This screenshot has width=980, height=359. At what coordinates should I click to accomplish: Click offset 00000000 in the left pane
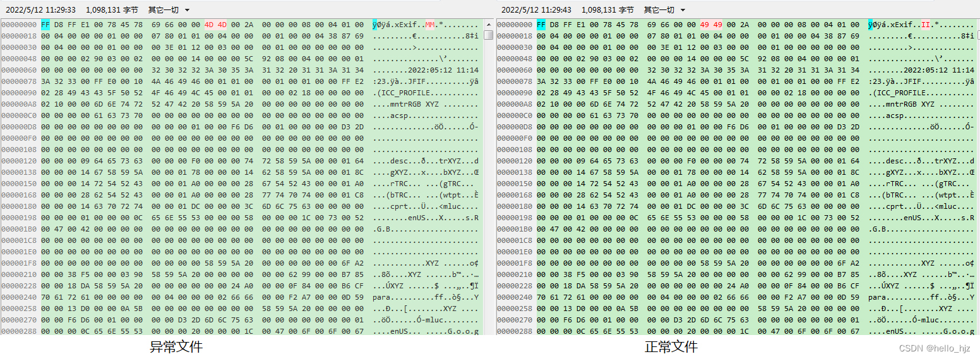click(19, 25)
